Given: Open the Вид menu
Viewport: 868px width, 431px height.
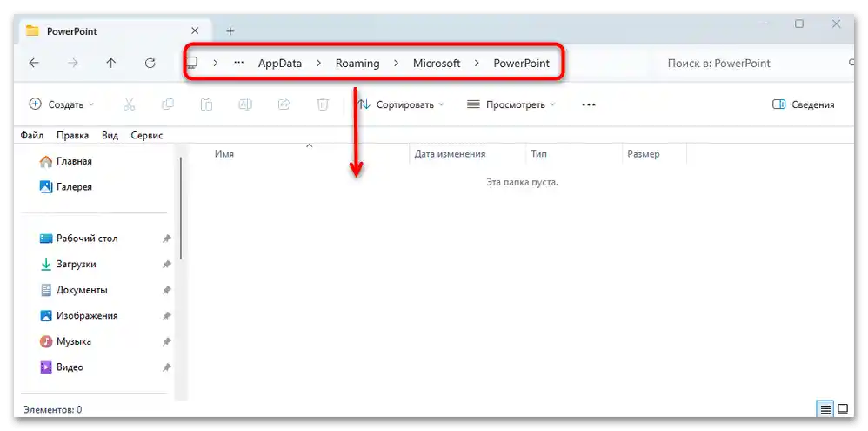Looking at the screenshot, I should [110, 135].
